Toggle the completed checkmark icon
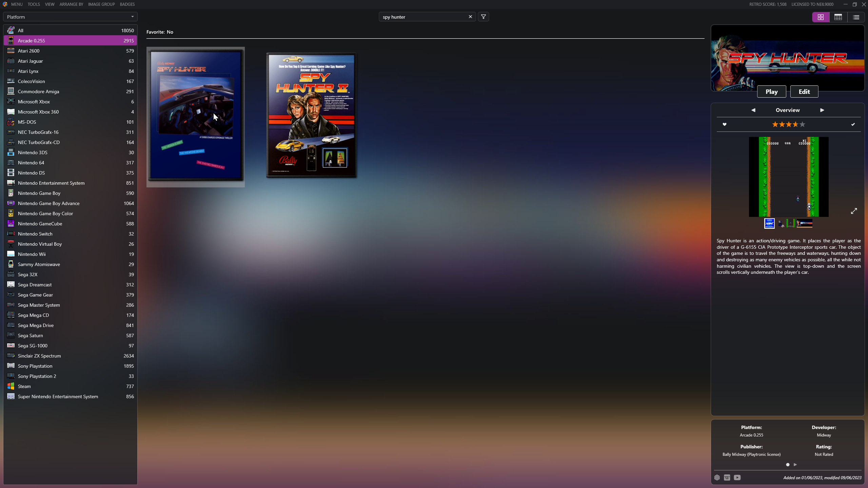Screen dimensions: 868x488 click(x=853, y=124)
